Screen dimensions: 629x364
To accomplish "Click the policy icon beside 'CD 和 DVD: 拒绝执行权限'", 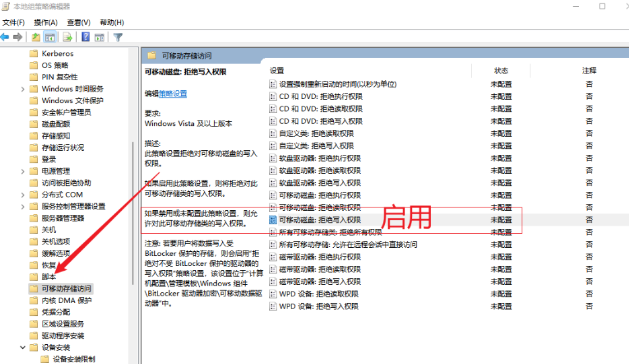I will (x=273, y=97).
